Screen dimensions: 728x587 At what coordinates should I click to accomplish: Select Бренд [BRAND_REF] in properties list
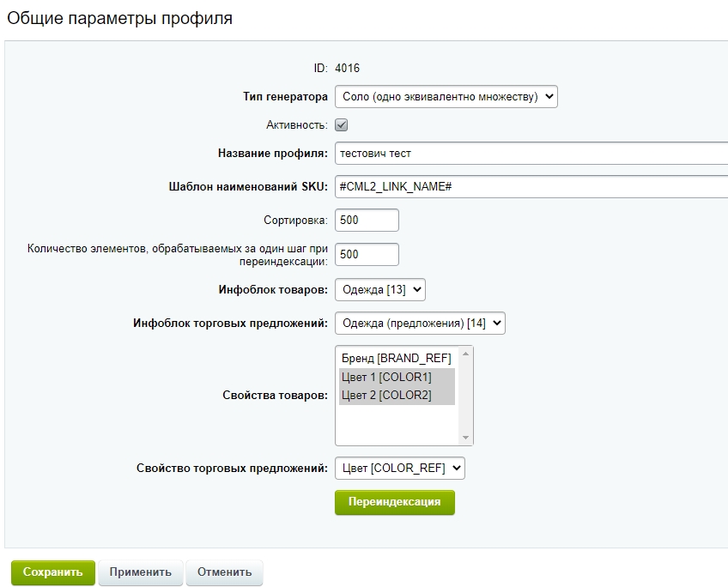pyautogui.click(x=396, y=358)
